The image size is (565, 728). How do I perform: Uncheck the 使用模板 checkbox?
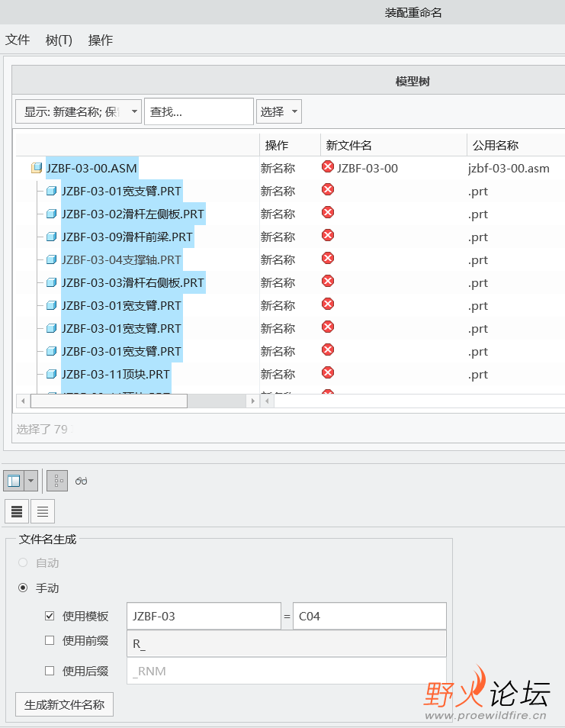50,616
